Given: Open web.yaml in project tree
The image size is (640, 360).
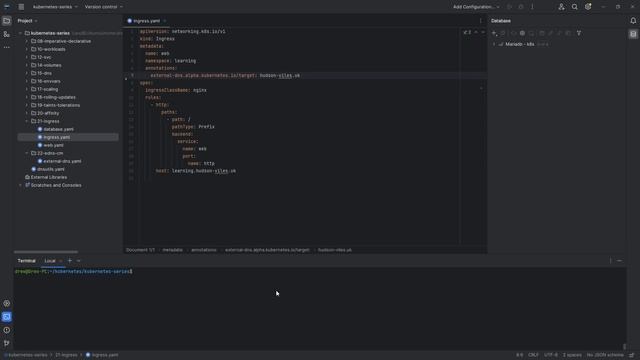Looking at the screenshot, I should [x=53, y=145].
